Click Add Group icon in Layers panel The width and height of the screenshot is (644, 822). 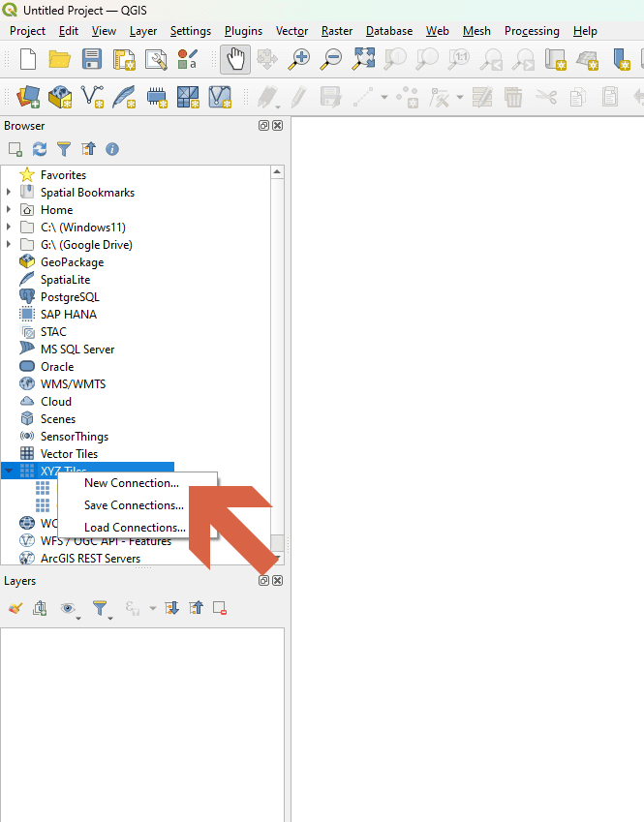40,608
